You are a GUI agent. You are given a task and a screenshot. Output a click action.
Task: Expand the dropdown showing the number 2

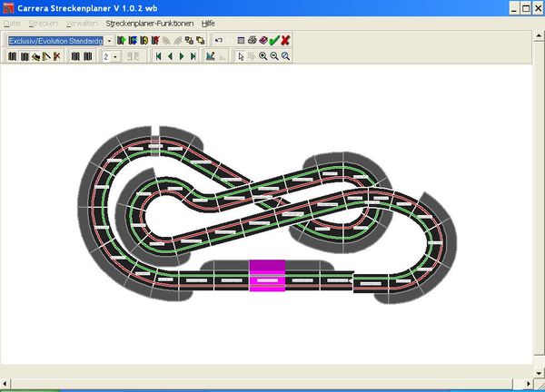pos(115,56)
